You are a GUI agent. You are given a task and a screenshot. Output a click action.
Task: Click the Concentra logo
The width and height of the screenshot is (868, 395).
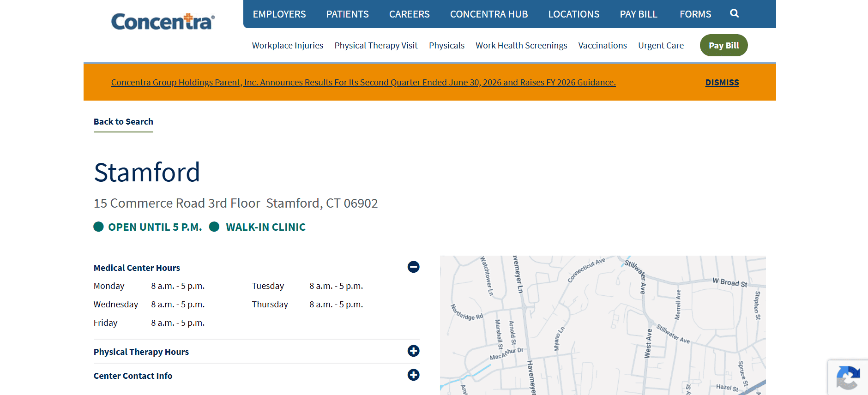(163, 21)
